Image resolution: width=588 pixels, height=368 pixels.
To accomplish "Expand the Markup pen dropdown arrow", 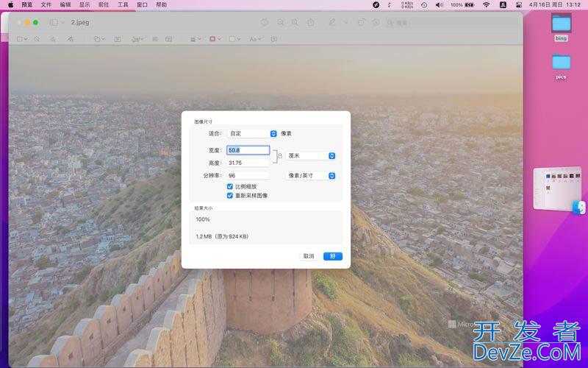I will pyautogui.click(x=345, y=23).
